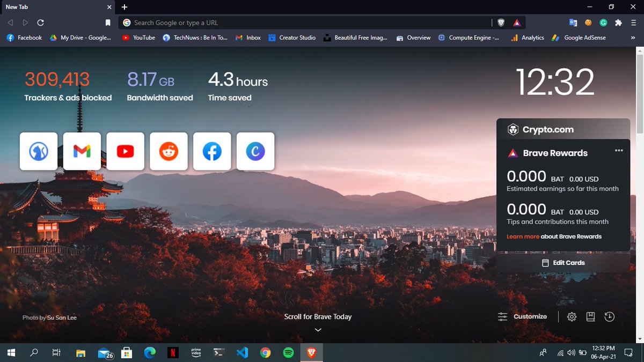Open settings via the gear icon
644x362 pixels.
[x=572, y=316]
